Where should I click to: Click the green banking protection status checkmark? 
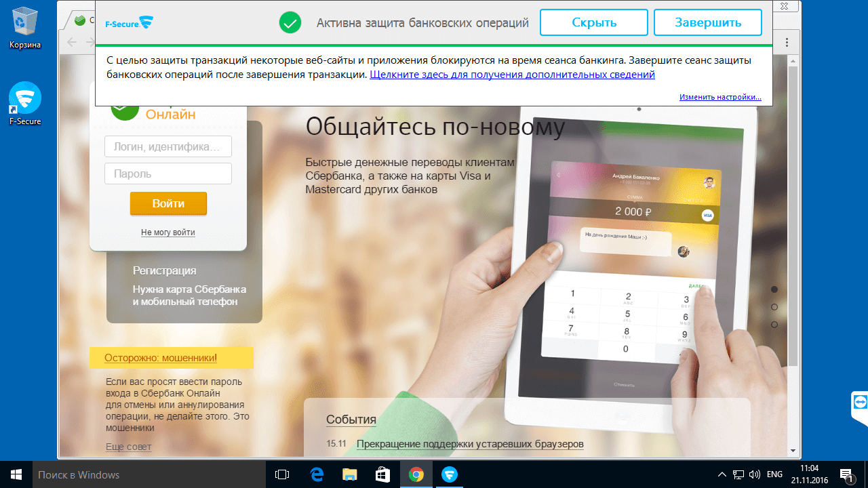290,22
